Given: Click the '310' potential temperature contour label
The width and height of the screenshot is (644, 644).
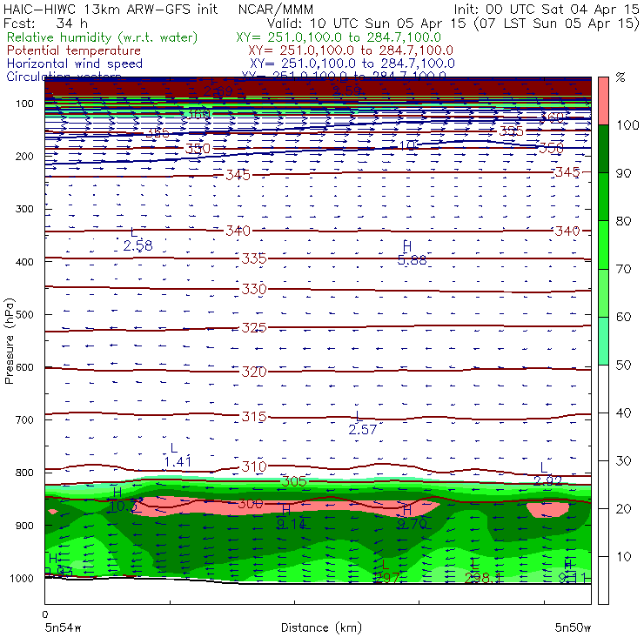Looking at the screenshot, I should click(254, 466).
